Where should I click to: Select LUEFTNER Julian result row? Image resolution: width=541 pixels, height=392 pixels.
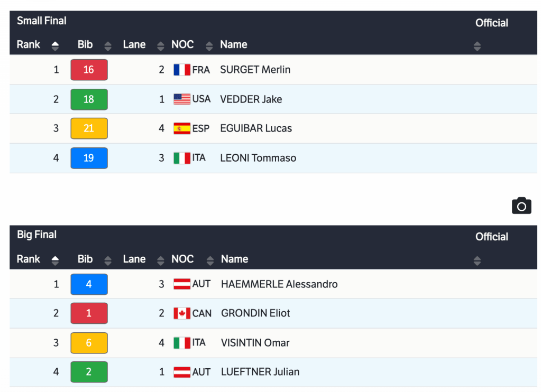click(x=260, y=372)
